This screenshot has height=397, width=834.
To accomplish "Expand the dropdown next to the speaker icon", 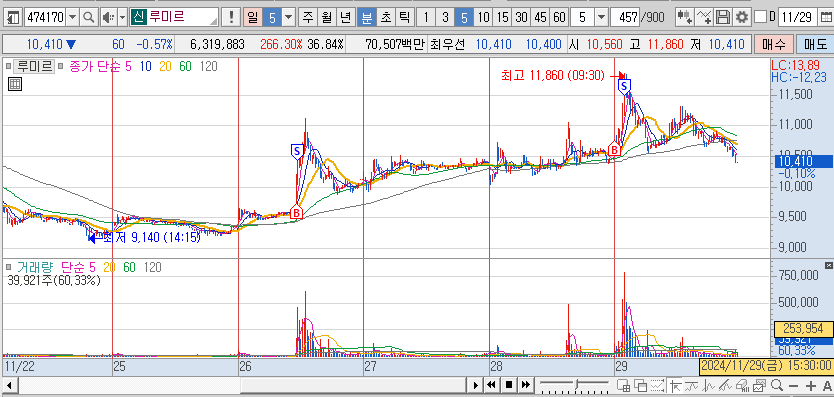I will coord(122,18).
